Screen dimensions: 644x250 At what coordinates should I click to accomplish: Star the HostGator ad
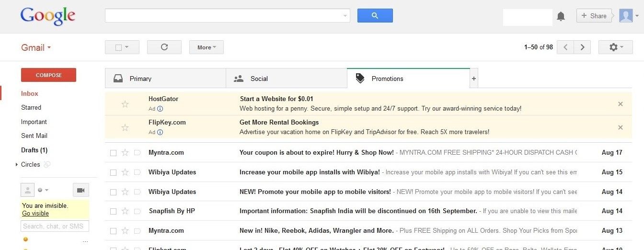coord(125,104)
